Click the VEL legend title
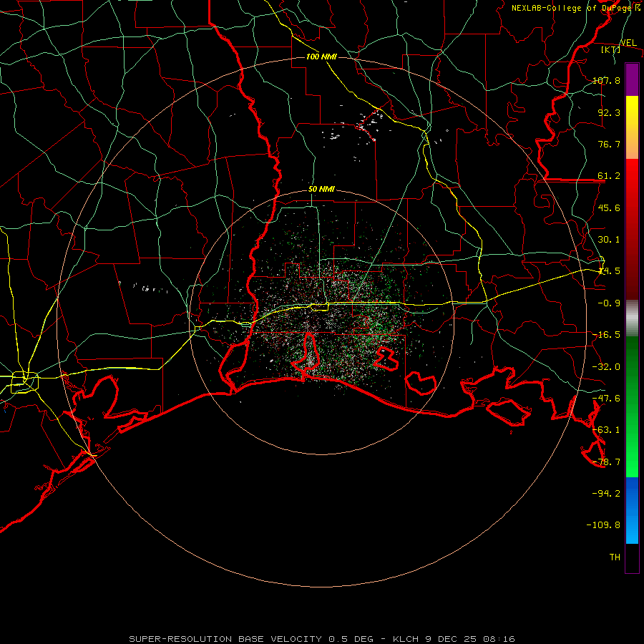The image size is (644, 644). pos(628,43)
